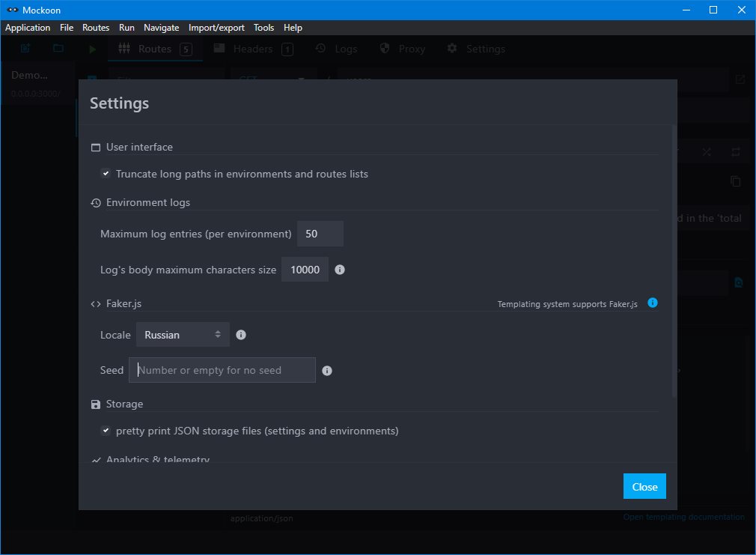The image size is (756, 555).
Task: Click info icon next to Seed field
Action: pos(327,371)
